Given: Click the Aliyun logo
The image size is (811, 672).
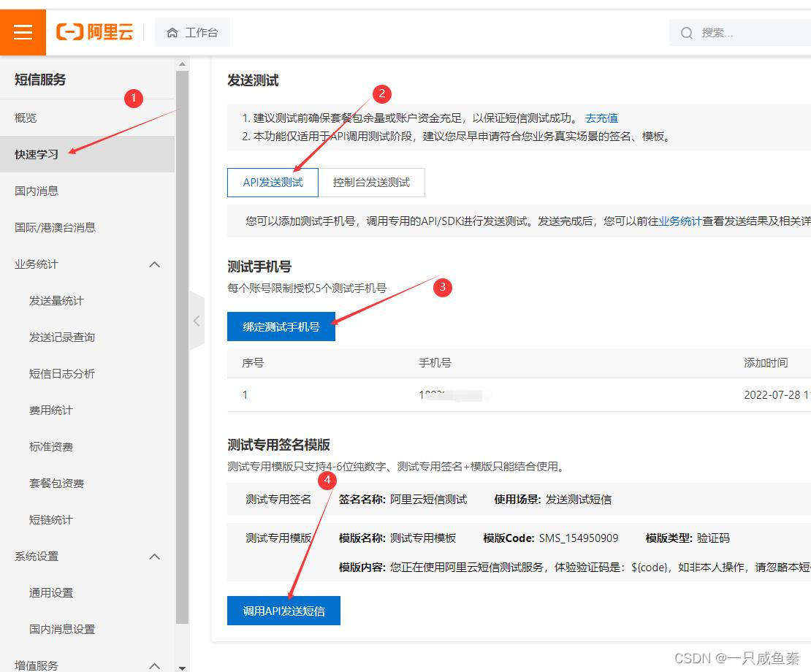Looking at the screenshot, I should [95, 32].
